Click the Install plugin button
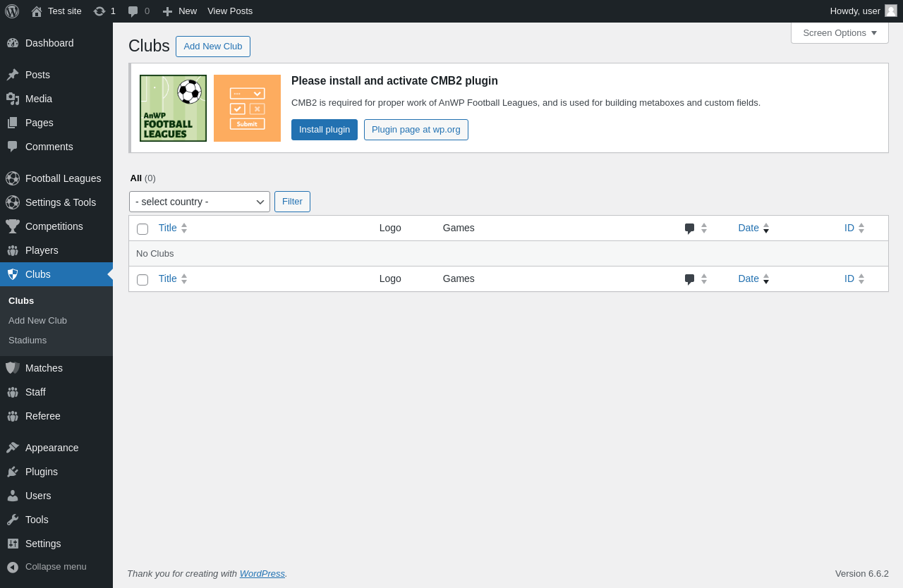 tap(325, 130)
